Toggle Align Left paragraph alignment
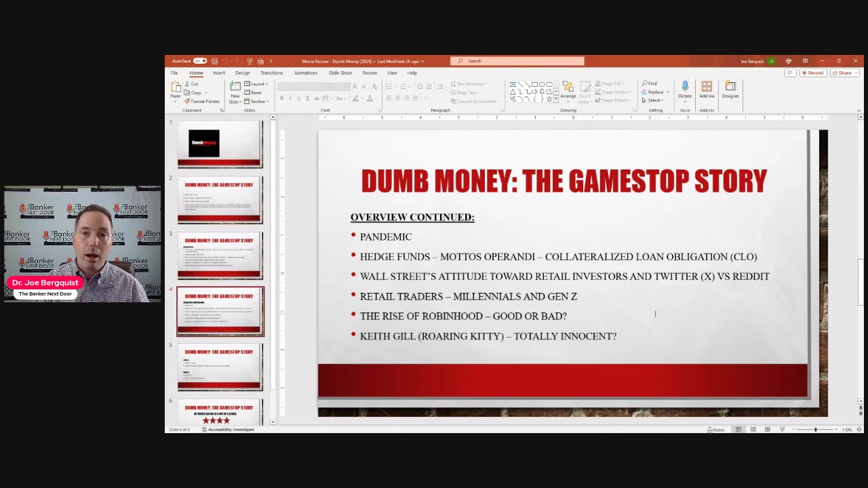868x488 pixels. [389, 98]
